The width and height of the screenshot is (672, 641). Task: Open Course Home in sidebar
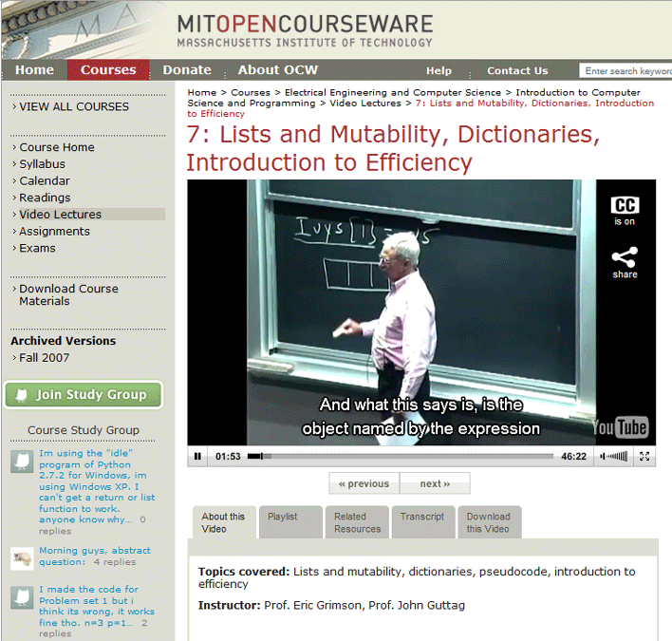57,147
